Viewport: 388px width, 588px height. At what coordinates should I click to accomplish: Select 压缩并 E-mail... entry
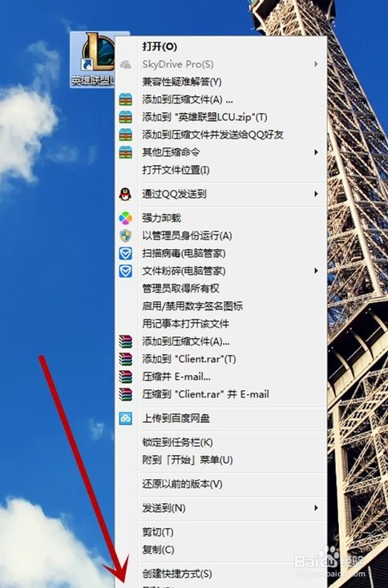(x=220, y=377)
